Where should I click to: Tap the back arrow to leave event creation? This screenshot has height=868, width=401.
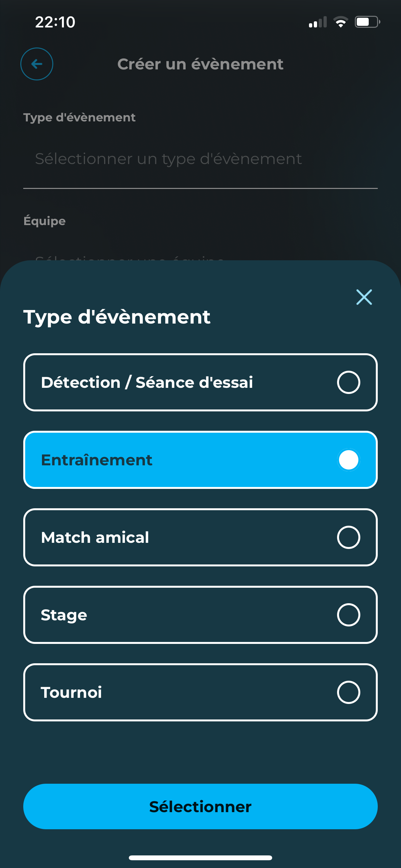point(36,64)
